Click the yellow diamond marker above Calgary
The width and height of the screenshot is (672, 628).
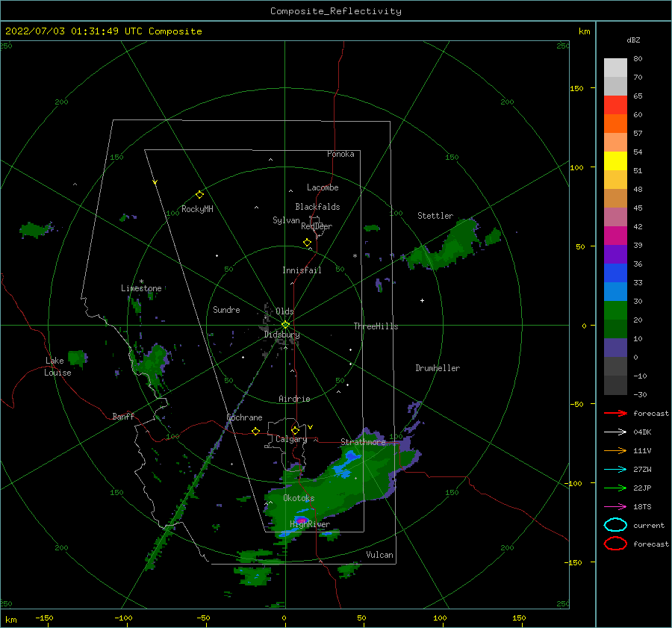point(295,430)
